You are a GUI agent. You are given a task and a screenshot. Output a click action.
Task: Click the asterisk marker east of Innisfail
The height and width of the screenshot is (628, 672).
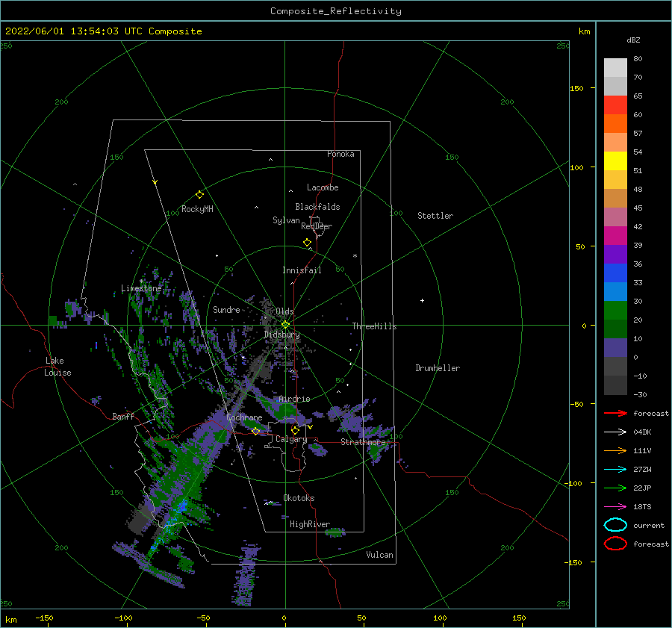click(x=355, y=256)
